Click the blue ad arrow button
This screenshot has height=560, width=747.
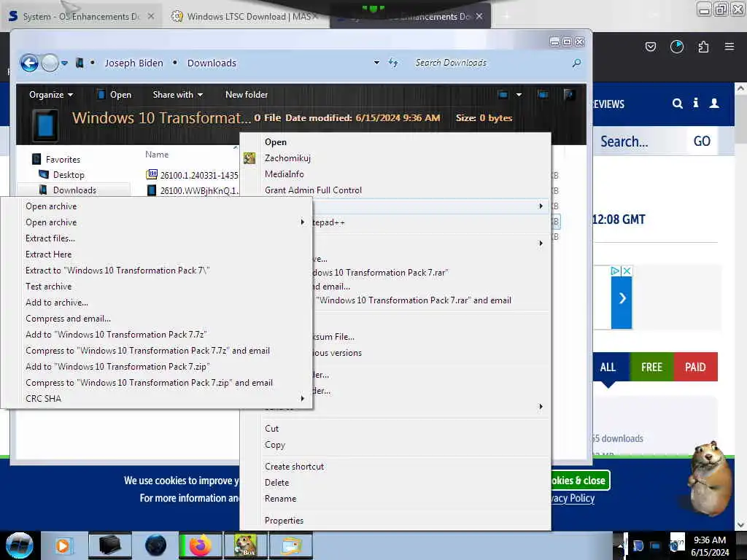tap(622, 299)
